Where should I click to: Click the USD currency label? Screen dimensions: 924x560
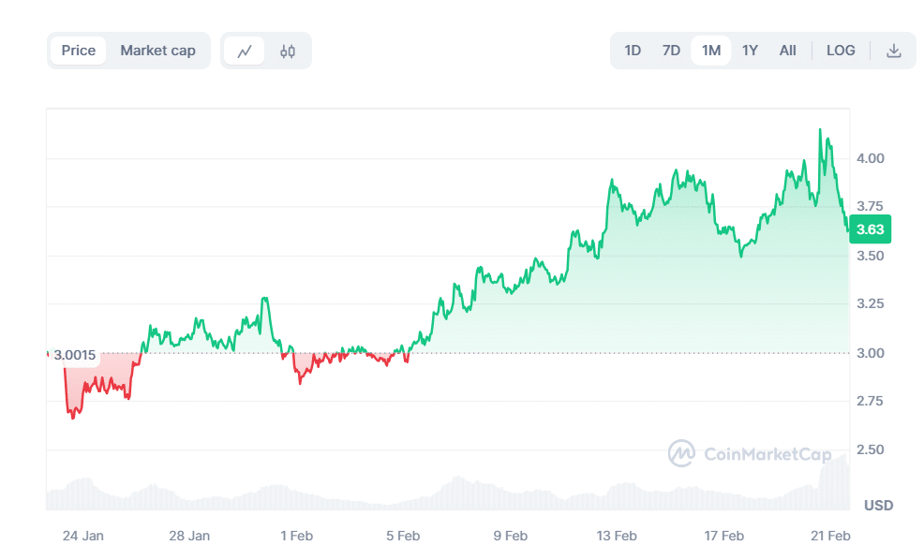(x=878, y=505)
